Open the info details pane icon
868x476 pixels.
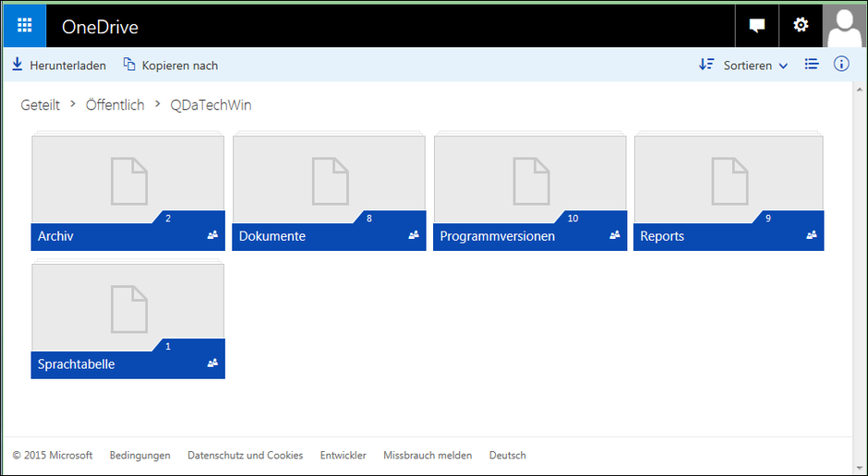[841, 65]
